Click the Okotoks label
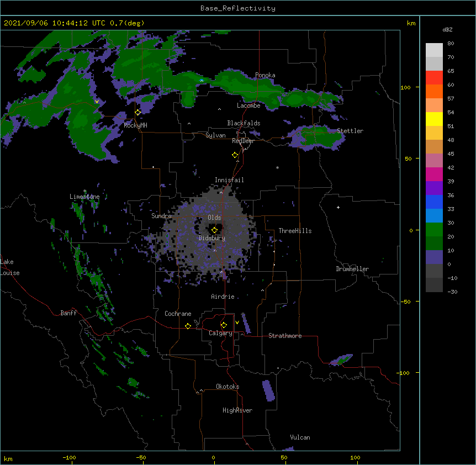The image size is (476, 465). (x=228, y=387)
